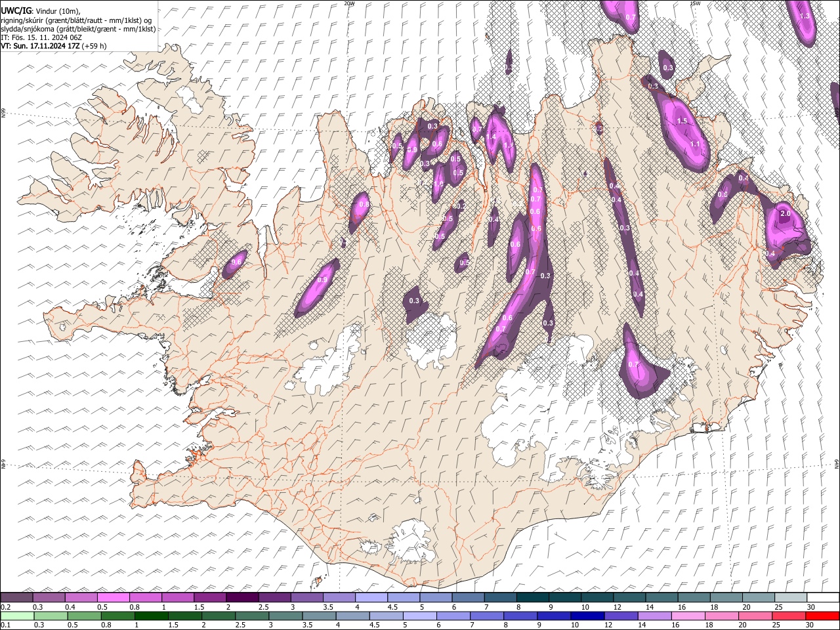The image size is (840, 630).
Task: Click the light pink 16 swatch in bottom legend row
Action: (688, 616)
